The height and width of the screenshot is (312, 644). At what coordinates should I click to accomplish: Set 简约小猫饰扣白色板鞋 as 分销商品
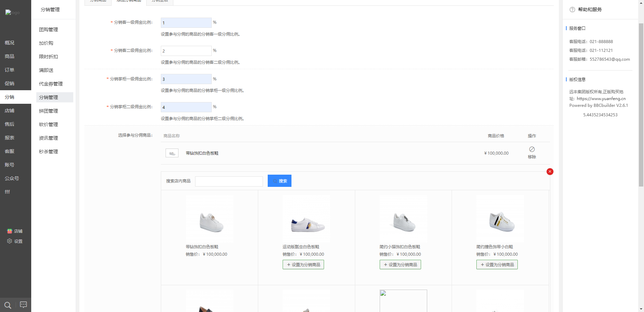pyautogui.click(x=400, y=265)
